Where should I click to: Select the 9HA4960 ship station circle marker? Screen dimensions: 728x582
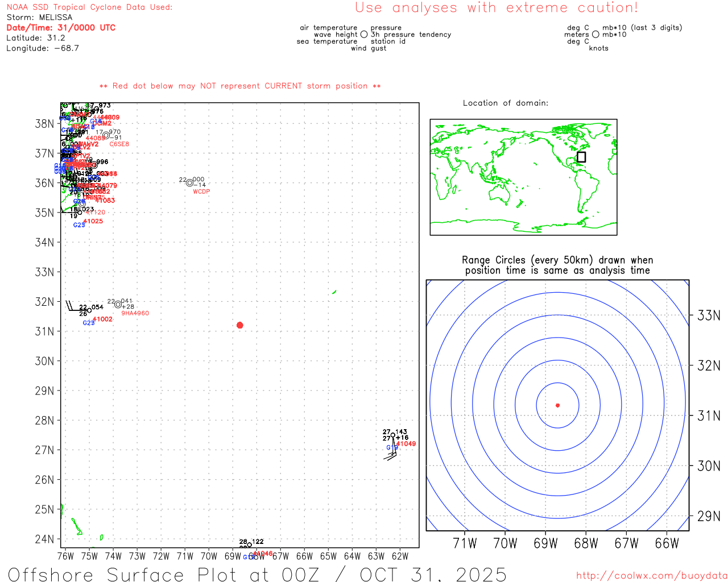118,305
